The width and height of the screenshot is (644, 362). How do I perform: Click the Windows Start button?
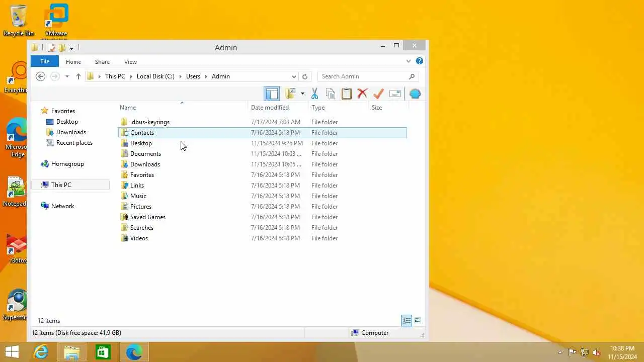(x=12, y=352)
